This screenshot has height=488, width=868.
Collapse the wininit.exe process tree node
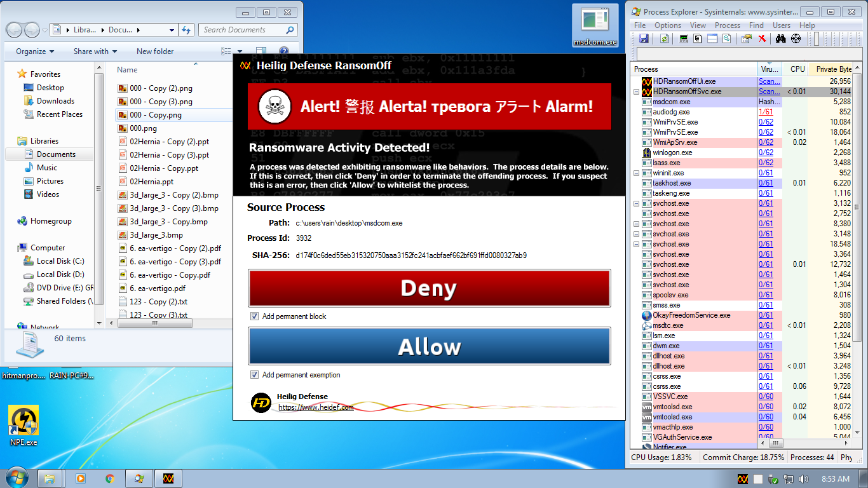pyautogui.click(x=637, y=173)
